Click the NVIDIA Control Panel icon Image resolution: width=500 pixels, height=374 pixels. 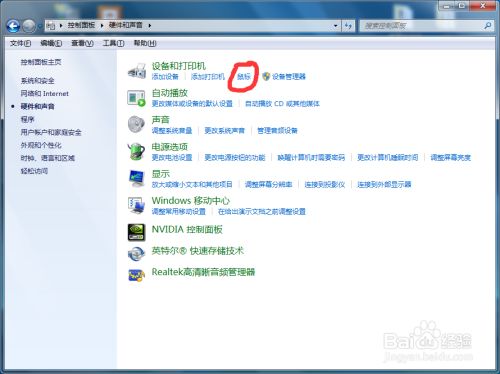pyautogui.click(x=136, y=232)
